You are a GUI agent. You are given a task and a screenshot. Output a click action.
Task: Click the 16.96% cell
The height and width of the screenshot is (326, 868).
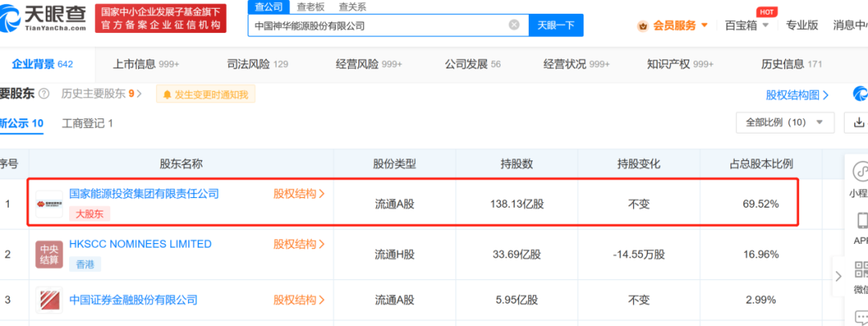(x=760, y=254)
